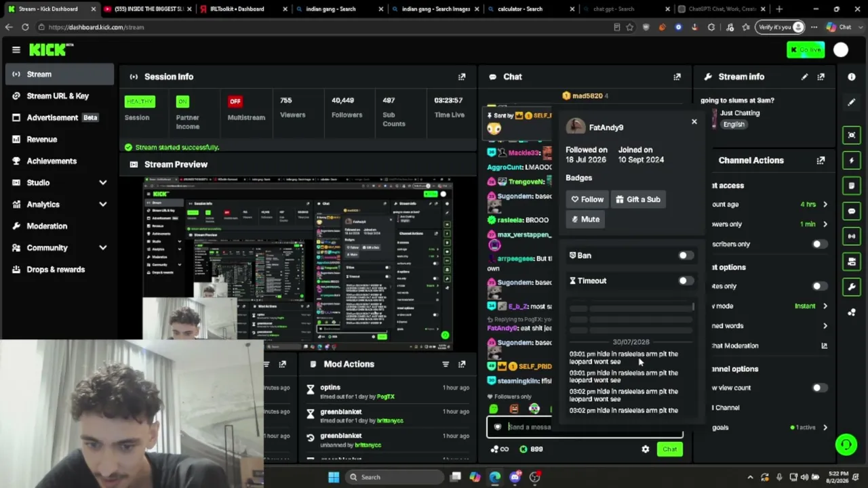Click the profile avatar at top right
This screenshot has height=488, width=868.
click(x=841, y=49)
